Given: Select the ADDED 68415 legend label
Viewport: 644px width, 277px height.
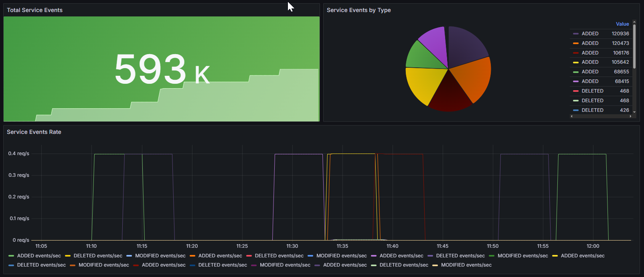Looking at the screenshot, I should [590, 81].
